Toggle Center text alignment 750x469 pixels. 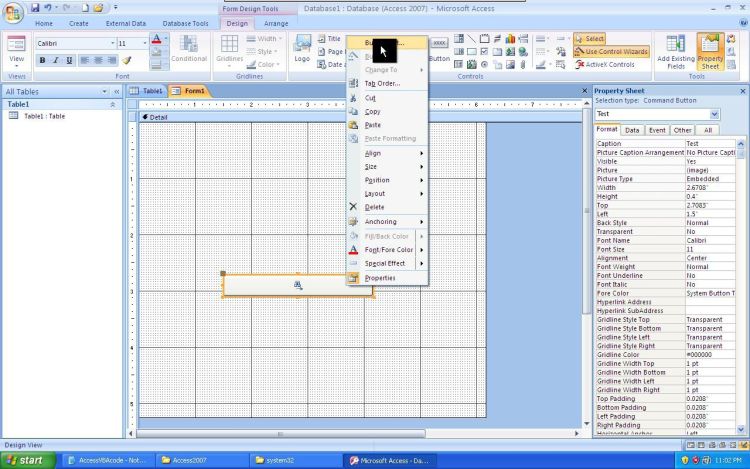click(x=98, y=60)
